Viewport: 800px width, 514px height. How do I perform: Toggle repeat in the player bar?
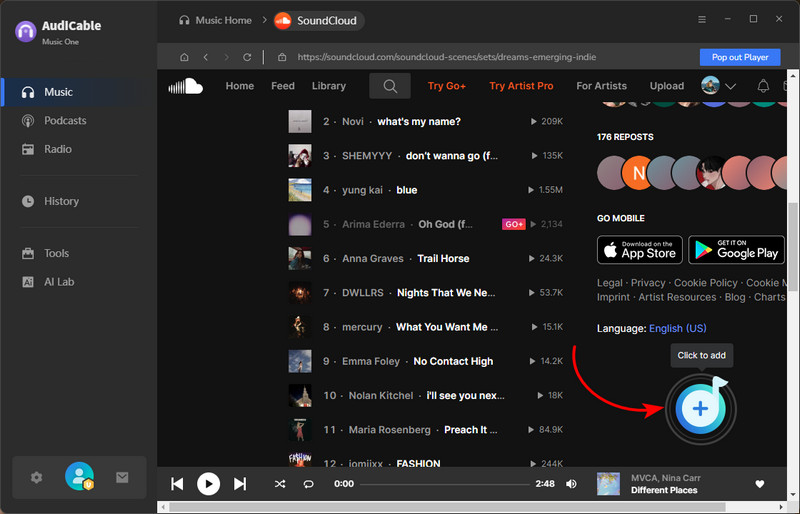(x=308, y=483)
